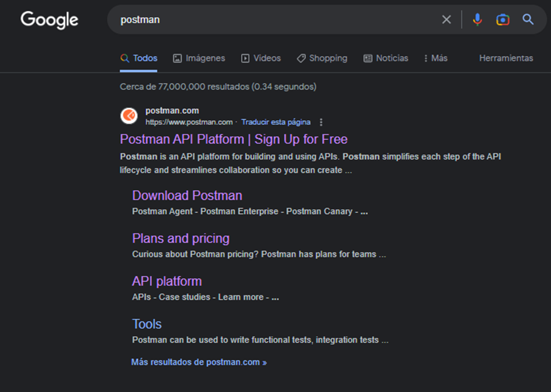Image resolution: width=551 pixels, height=392 pixels.
Task: Open Google Lens camera search
Action: point(502,20)
